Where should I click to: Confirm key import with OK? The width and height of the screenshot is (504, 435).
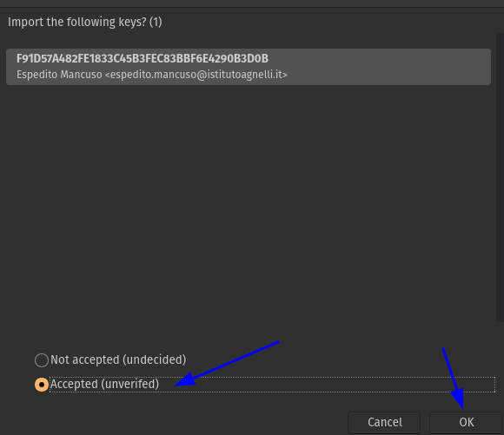click(466, 422)
